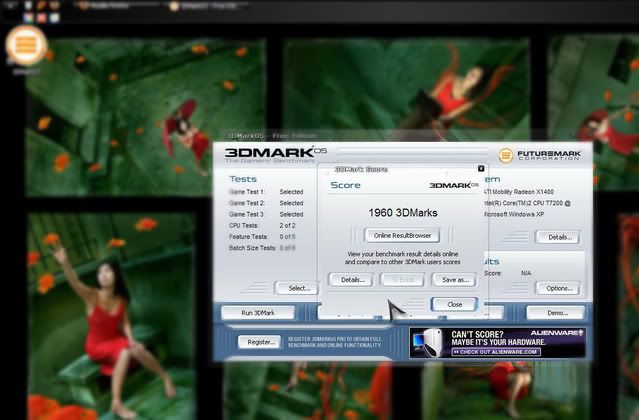Viewport: 639px width, 420px height.
Task: Click the Game Test 2 row label
Action: coord(247,203)
